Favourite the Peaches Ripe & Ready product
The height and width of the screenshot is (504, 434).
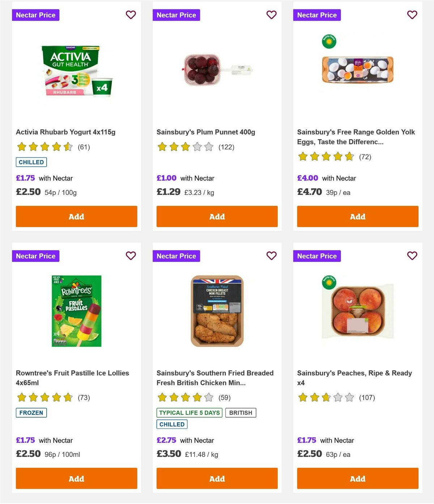pyautogui.click(x=412, y=256)
